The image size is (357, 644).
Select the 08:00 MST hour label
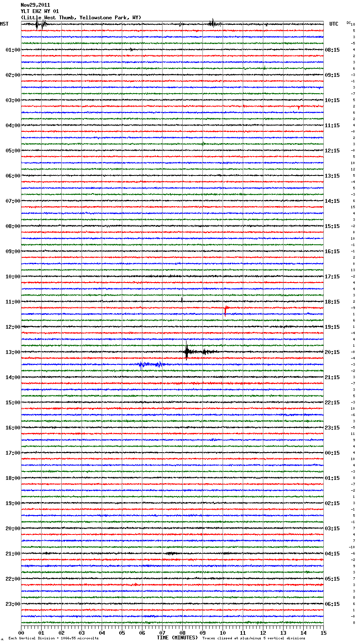click(x=13, y=226)
